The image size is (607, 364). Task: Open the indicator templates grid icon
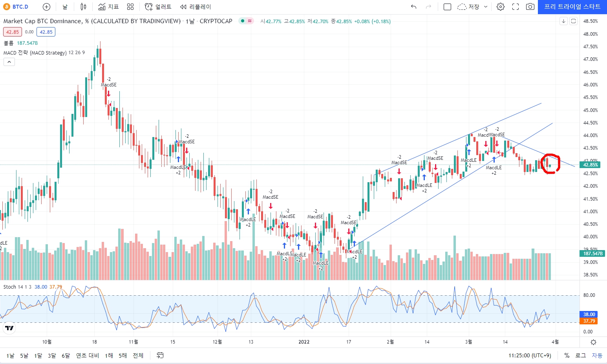130,7
